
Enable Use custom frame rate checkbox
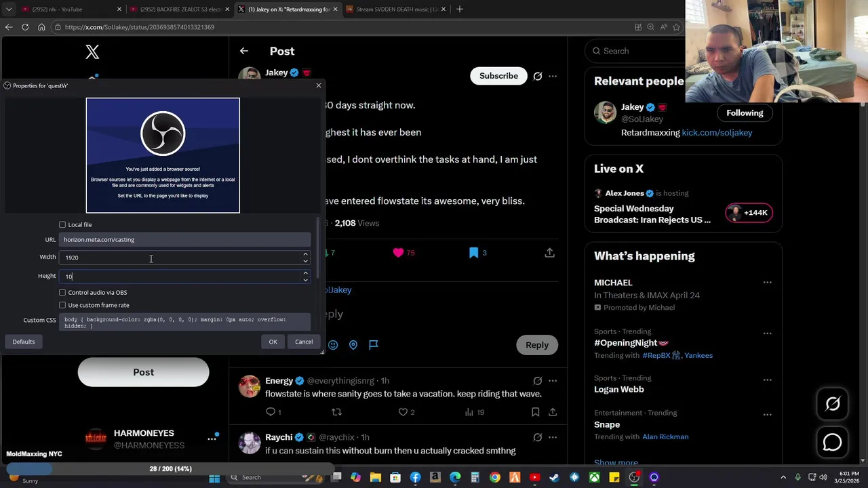point(62,305)
